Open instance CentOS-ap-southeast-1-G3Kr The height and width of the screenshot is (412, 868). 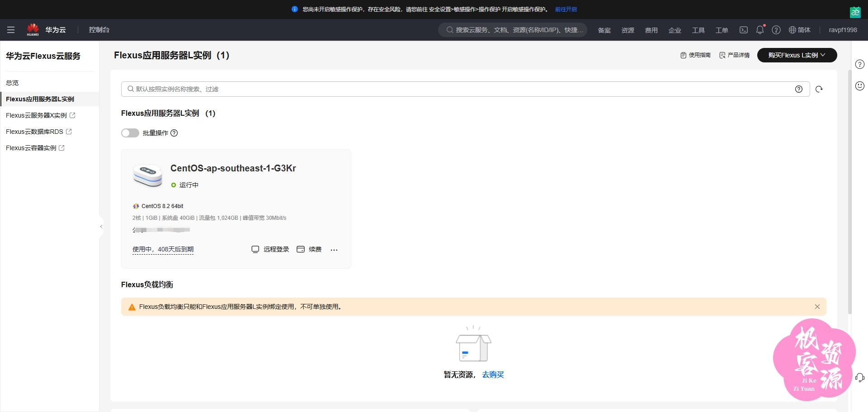[x=233, y=168]
